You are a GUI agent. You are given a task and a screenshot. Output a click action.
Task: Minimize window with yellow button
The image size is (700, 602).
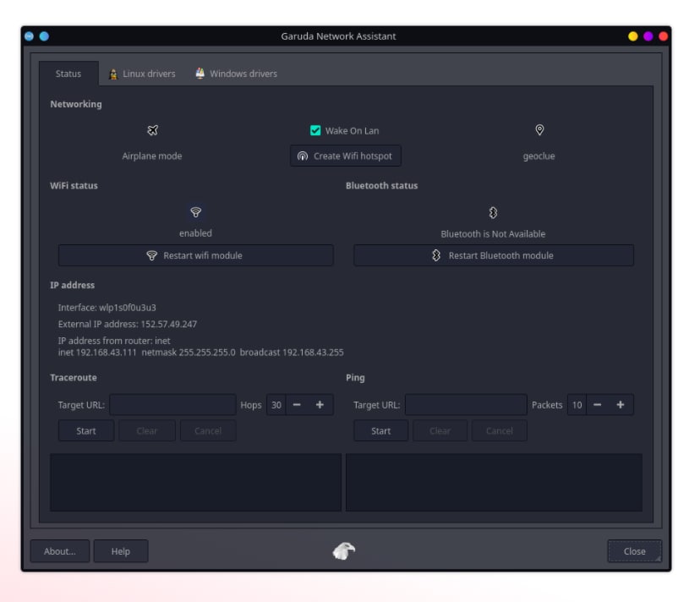[632, 36]
